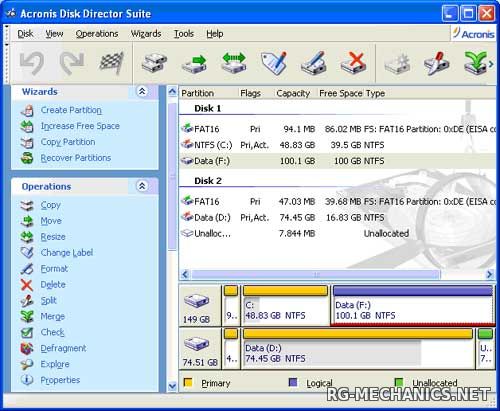Select the Unallocated 7.844 MB row
Viewport: 500px width, 411px height.
(337, 233)
